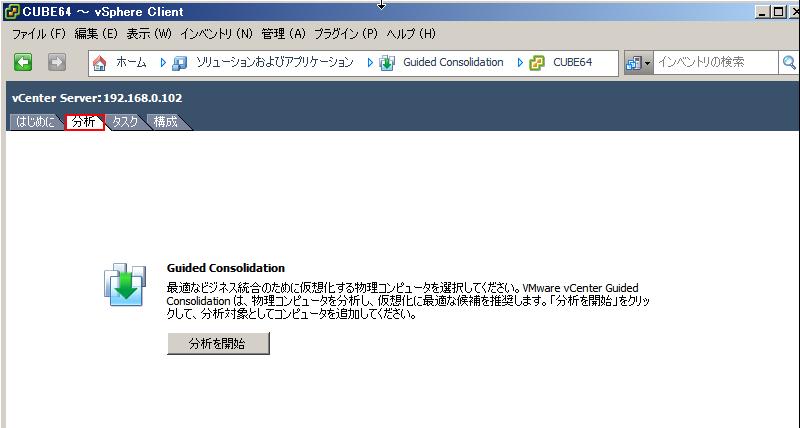Click Guided Consolidation breadcrumb text
Image resolution: width=800 pixels, height=428 pixels.
tap(453, 62)
